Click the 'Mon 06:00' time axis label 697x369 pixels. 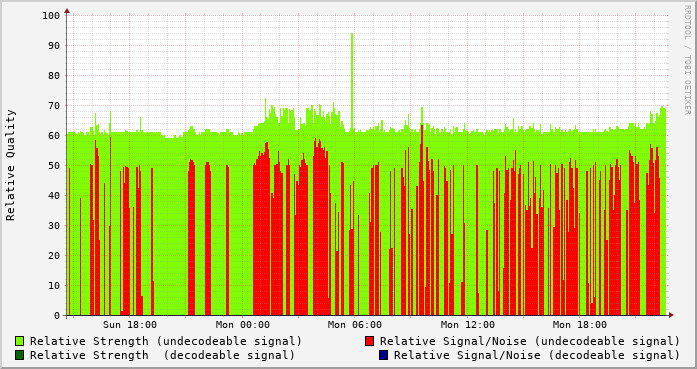pyautogui.click(x=355, y=325)
